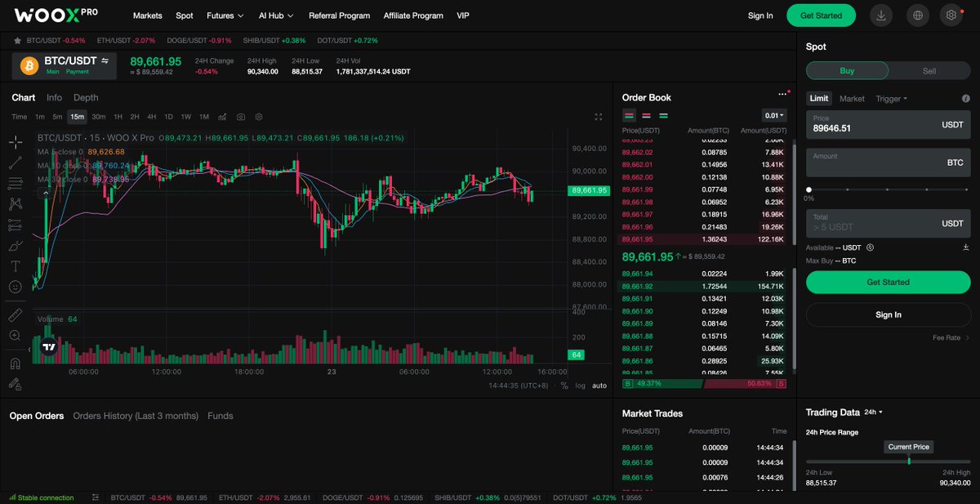The image size is (980, 504).
Task: Click Get Started in the Spot panel
Action: pyautogui.click(x=889, y=282)
